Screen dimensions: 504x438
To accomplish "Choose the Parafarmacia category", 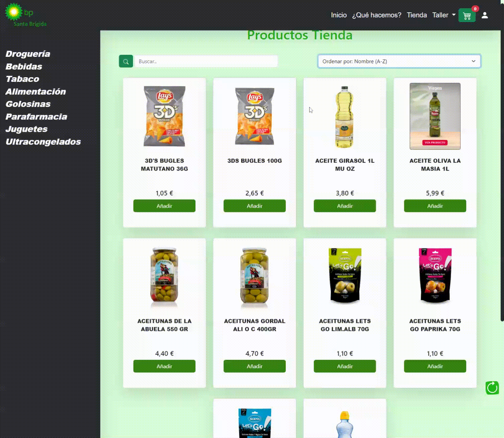I will [36, 117].
